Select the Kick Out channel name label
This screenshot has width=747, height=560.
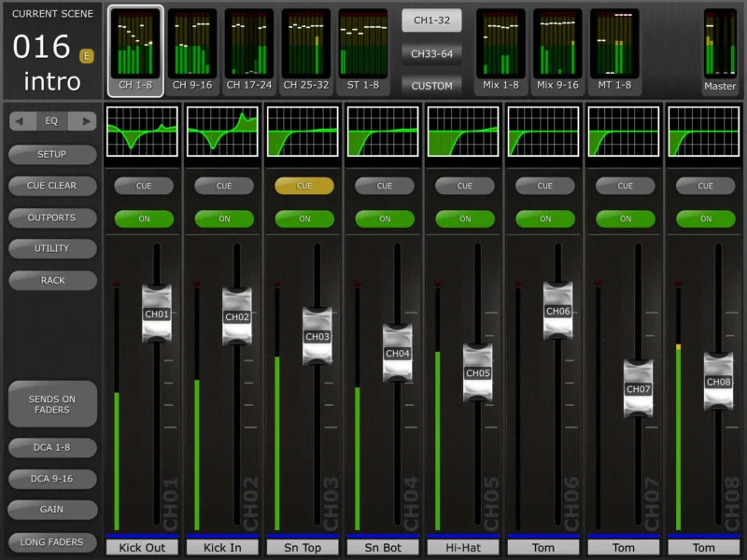tap(142, 548)
